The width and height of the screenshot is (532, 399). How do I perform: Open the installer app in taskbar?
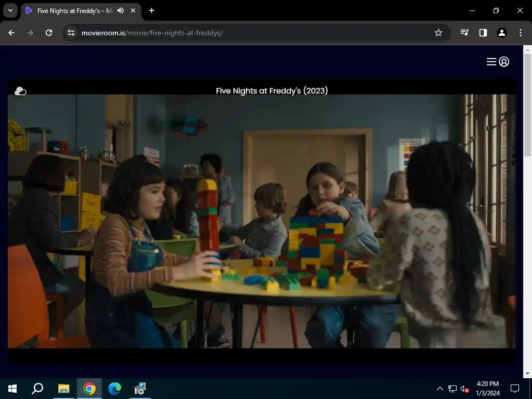pos(140,389)
